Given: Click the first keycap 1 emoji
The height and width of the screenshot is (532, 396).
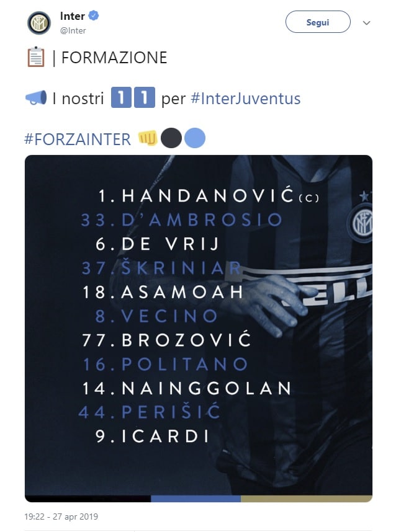Looking at the screenshot, I should [x=121, y=98].
